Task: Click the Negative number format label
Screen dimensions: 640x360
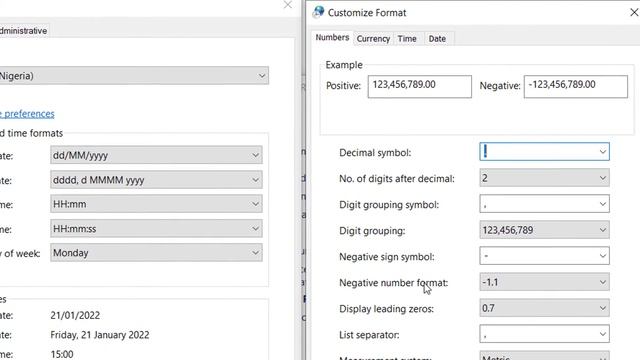Action: (393, 283)
